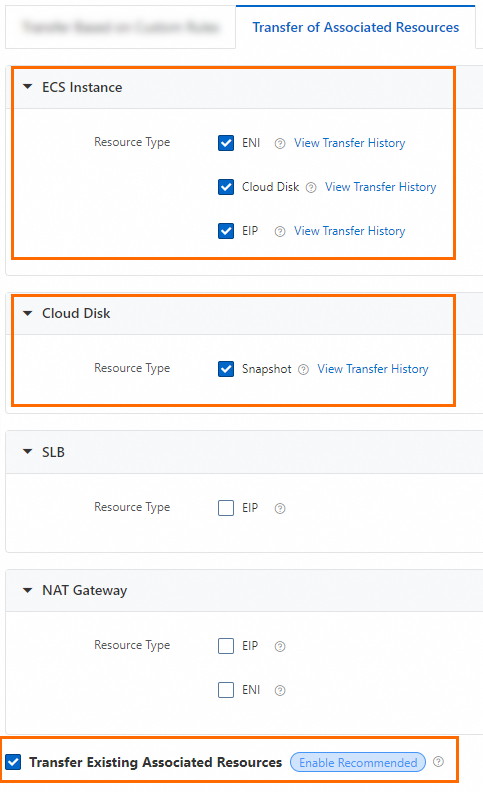Screen dimensions: 483x792
Task: Click help icon beside ECS Cloud Disk
Action: tap(311, 187)
